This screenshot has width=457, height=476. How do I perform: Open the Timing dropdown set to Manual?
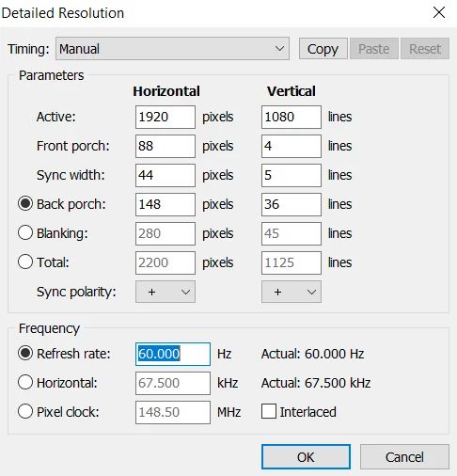[x=172, y=49]
